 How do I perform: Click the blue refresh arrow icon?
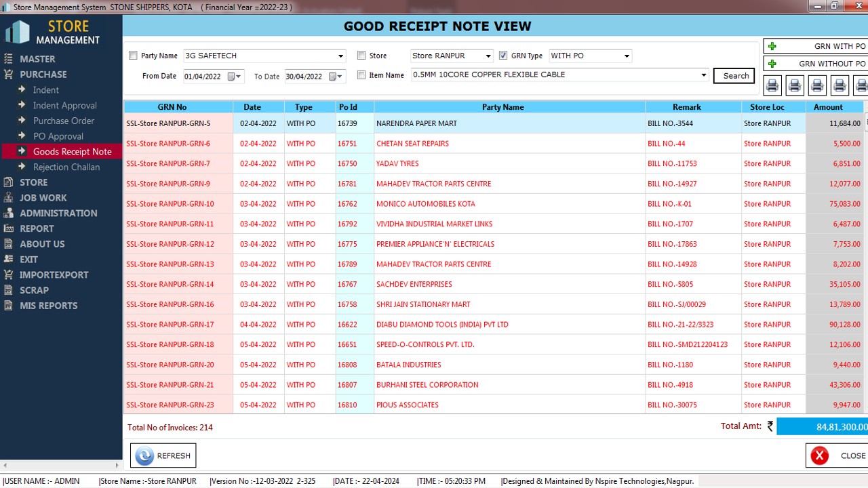click(x=144, y=455)
